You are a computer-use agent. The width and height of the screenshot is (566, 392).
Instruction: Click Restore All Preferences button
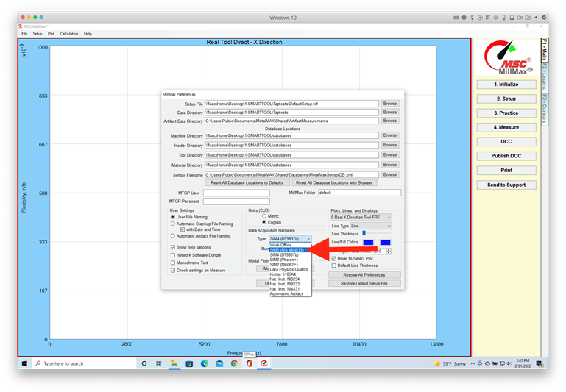tap(364, 275)
